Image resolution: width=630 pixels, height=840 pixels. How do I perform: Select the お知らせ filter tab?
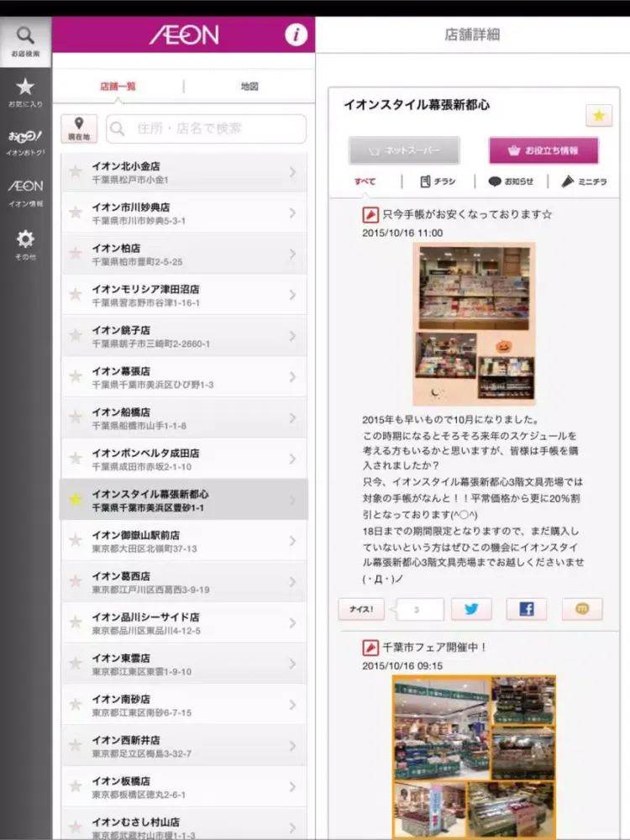511,181
